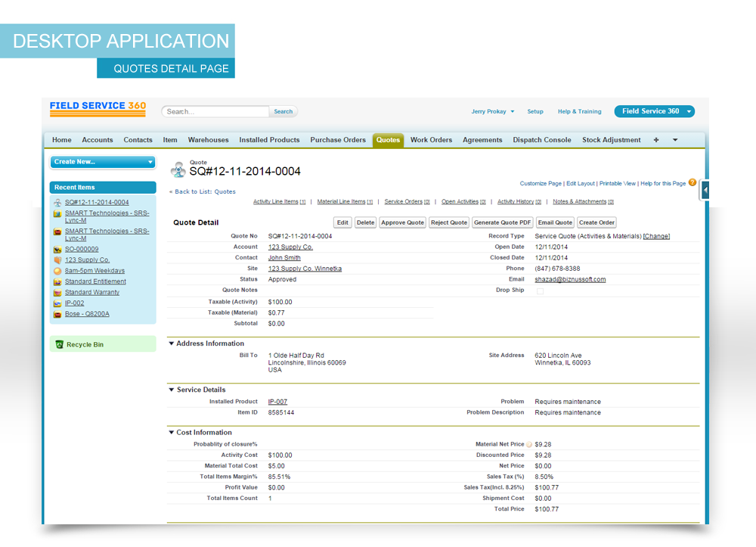This screenshot has height=547, width=756.
Task: Collapse the Cost Information section
Action: [x=172, y=433]
